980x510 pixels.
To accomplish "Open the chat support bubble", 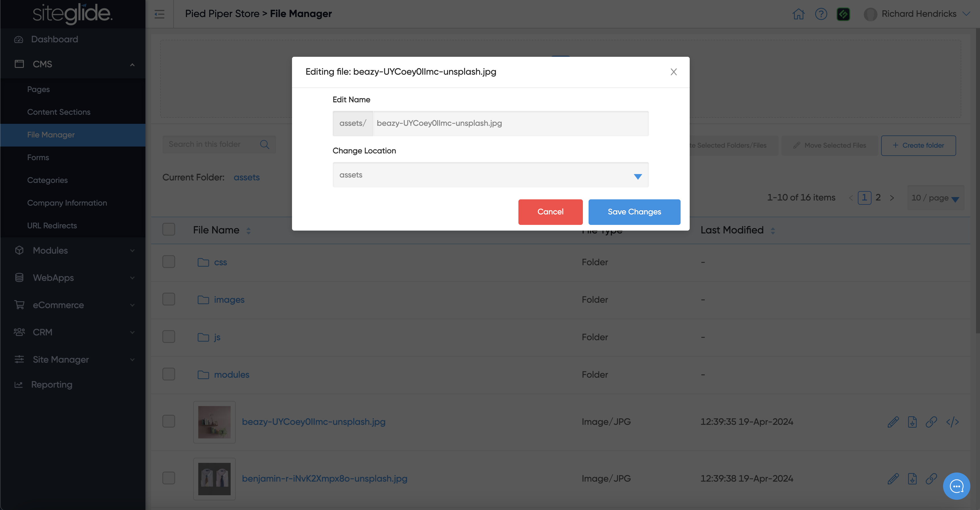I will [956, 486].
